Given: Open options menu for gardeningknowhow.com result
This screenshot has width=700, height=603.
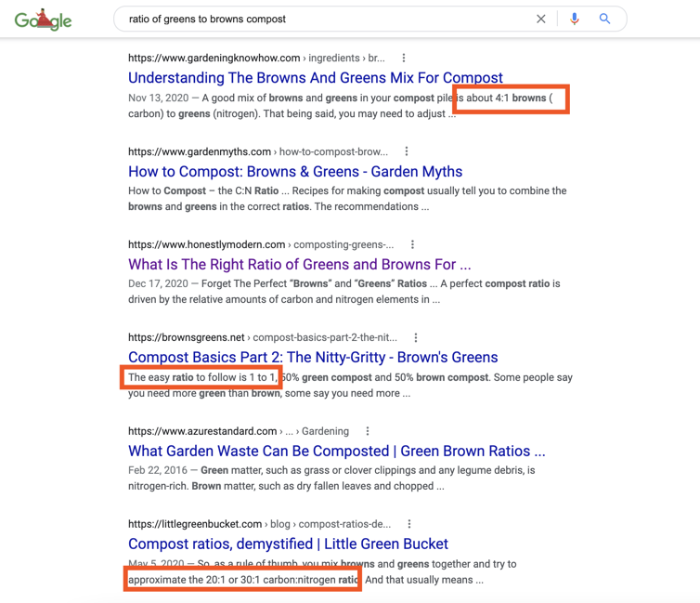Looking at the screenshot, I should [404, 58].
